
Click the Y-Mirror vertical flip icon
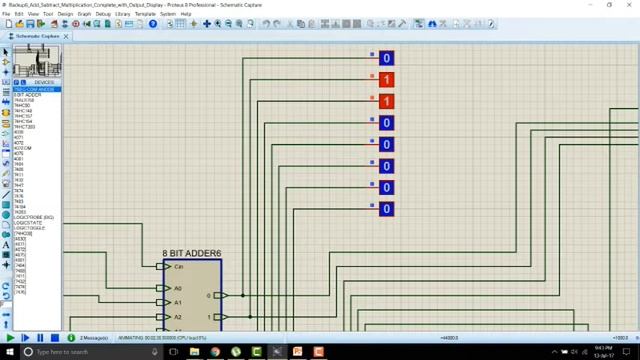(6, 324)
